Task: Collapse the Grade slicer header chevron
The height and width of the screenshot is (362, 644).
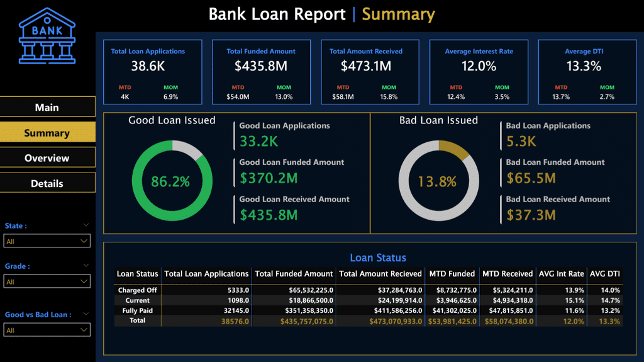Action: [x=86, y=265]
